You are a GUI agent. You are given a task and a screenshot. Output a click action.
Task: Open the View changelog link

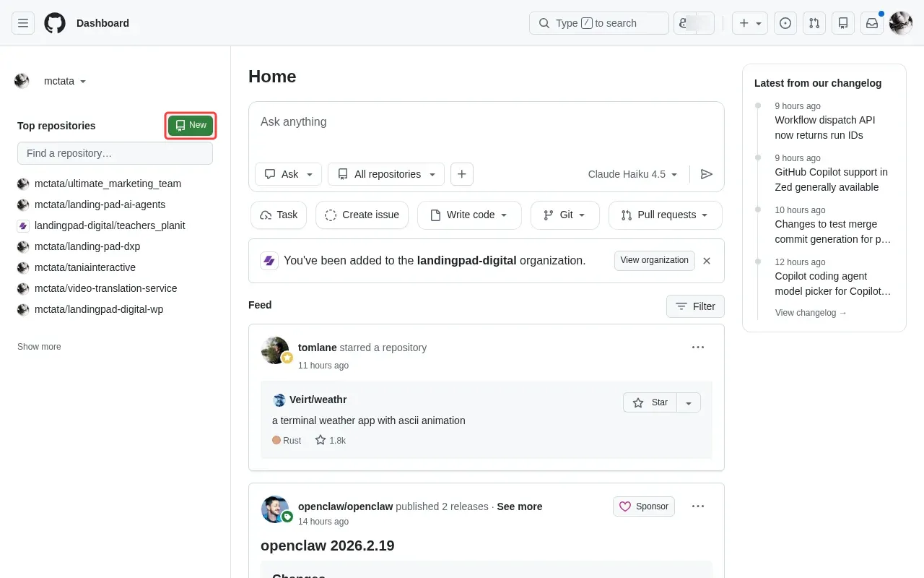coord(811,313)
